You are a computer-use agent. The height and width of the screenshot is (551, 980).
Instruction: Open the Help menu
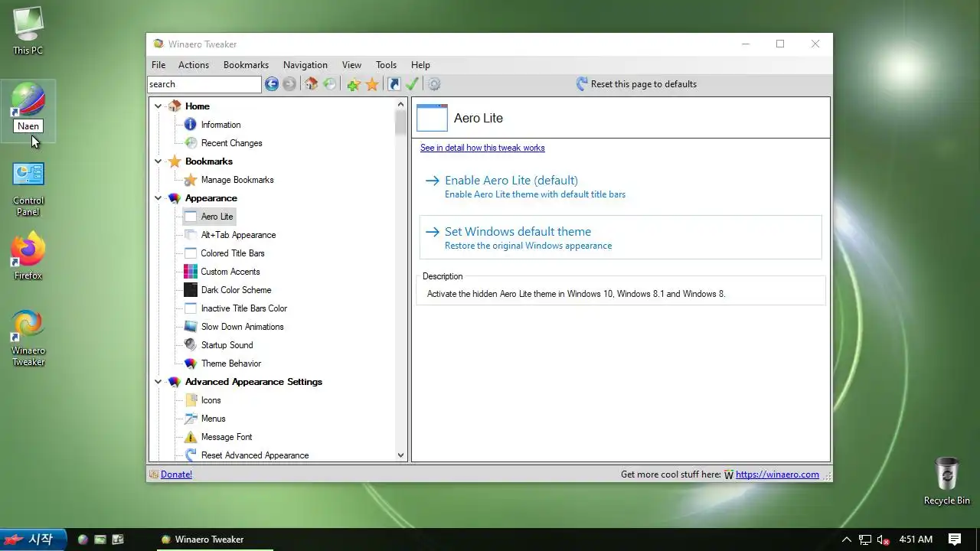420,65
